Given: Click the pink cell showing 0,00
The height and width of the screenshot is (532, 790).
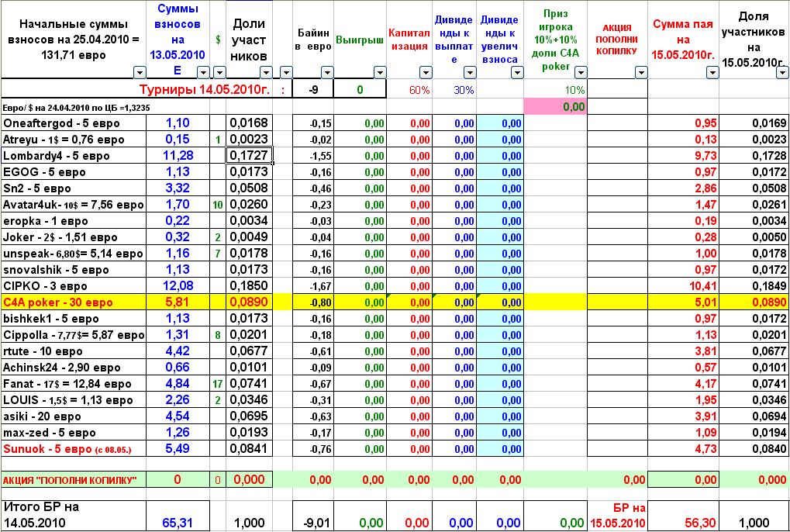Looking at the screenshot, I should (555, 106).
